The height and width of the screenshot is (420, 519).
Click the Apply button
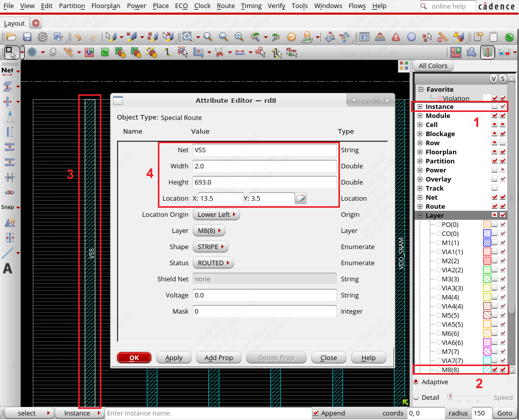point(174,357)
